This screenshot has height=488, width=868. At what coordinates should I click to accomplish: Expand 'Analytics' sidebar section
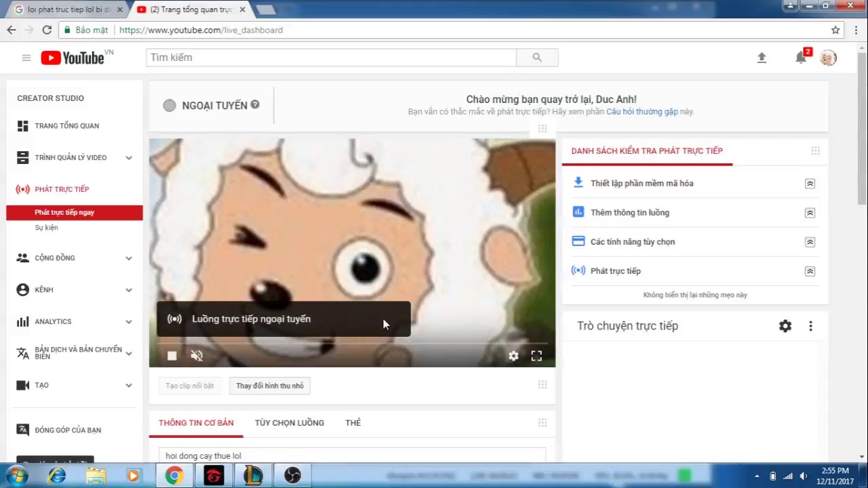[129, 322]
